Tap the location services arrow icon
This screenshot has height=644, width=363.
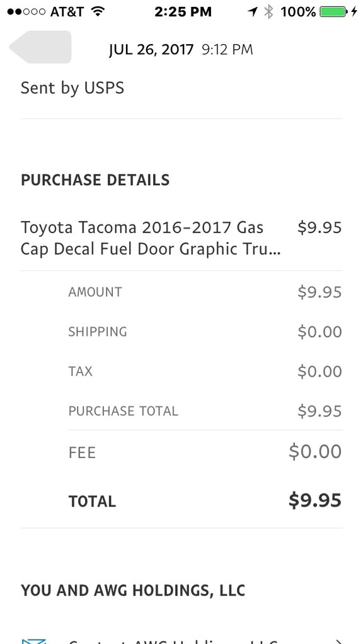point(253,11)
